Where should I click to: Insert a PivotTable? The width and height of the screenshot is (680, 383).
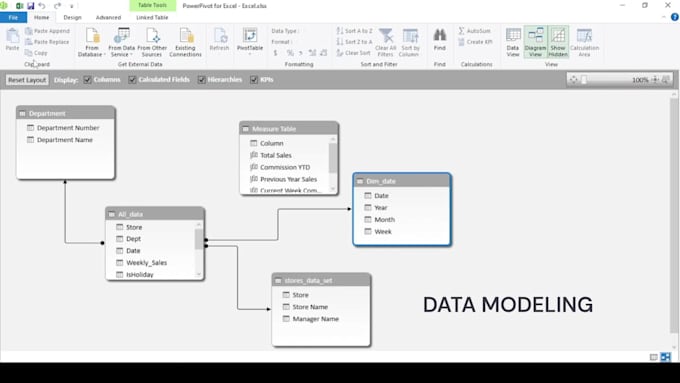pyautogui.click(x=250, y=41)
